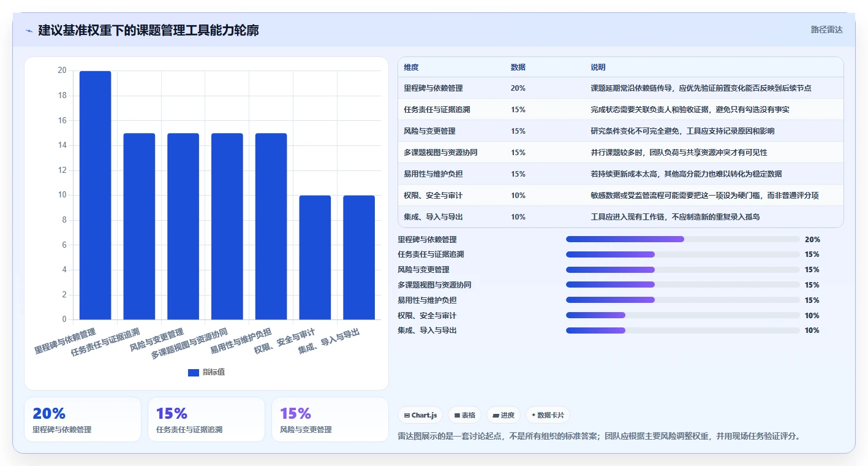Click the description starting 敏感数据或受监管流程
Viewport: 868px width, 466px height.
click(x=704, y=195)
